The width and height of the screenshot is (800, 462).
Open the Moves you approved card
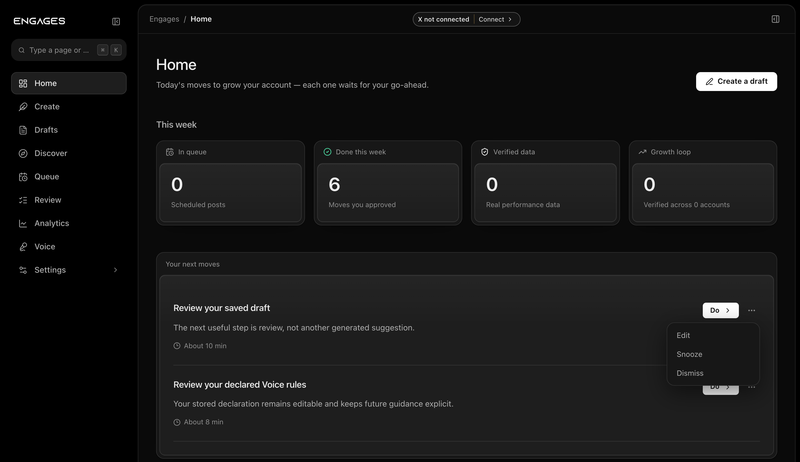click(x=388, y=183)
